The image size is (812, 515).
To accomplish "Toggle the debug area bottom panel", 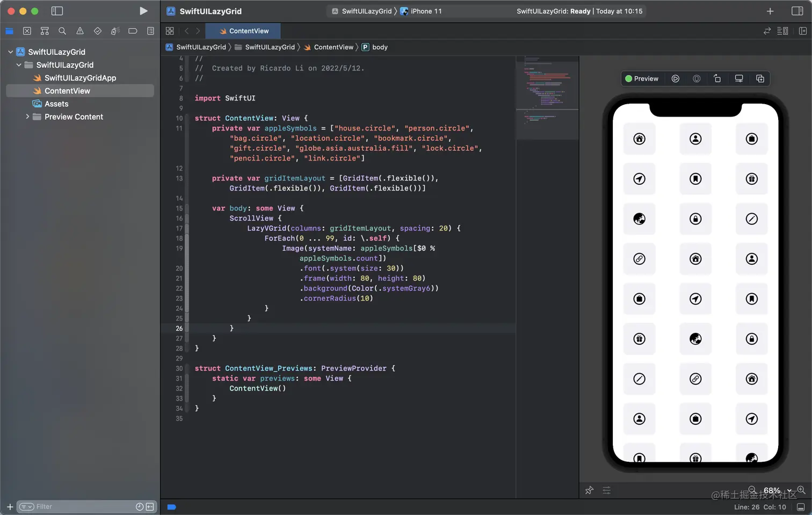I will click(801, 507).
